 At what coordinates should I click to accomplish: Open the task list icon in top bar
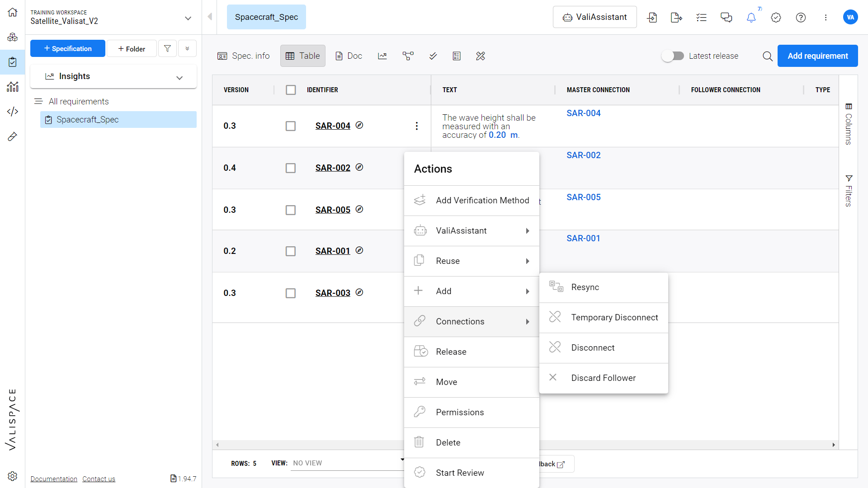point(702,17)
